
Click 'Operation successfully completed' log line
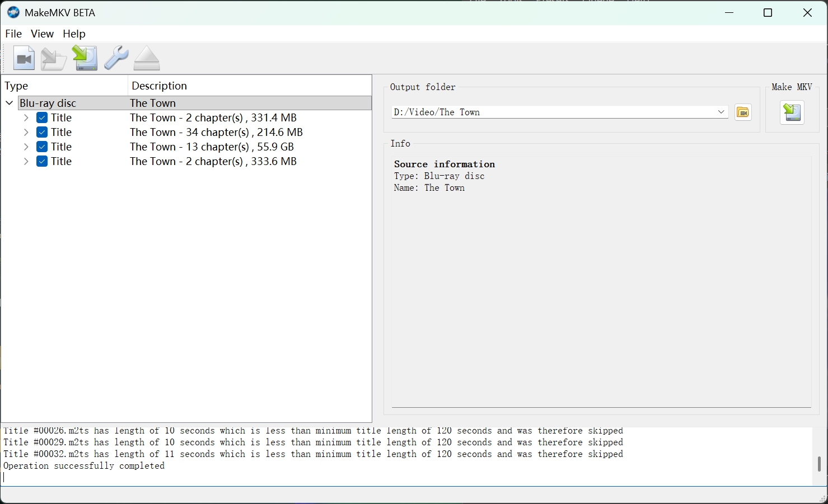coord(84,466)
